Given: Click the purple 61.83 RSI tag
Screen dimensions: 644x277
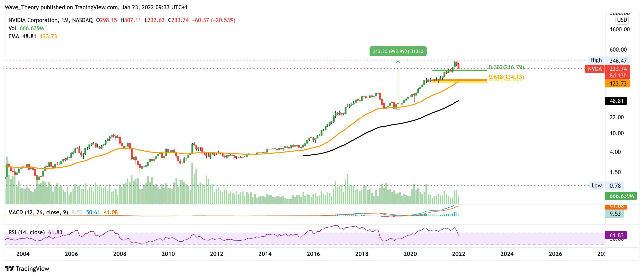Looking at the screenshot, I should [616, 235].
